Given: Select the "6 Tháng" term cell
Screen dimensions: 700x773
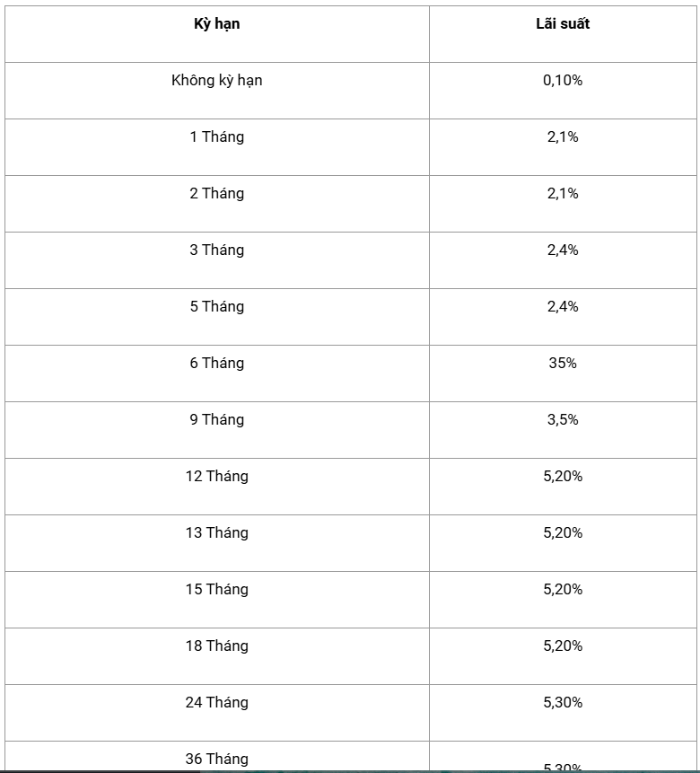Looking at the screenshot, I should [x=217, y=364].
